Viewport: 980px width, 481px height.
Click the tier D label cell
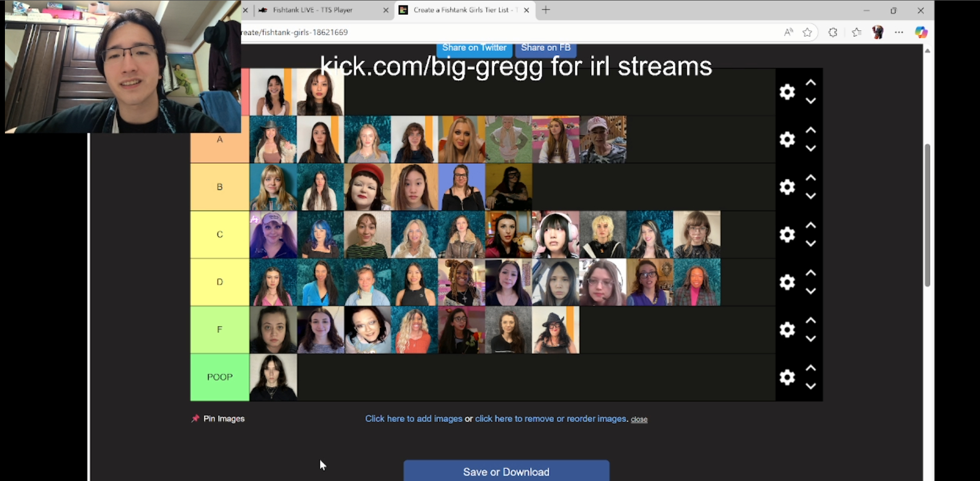click(220, 282)
